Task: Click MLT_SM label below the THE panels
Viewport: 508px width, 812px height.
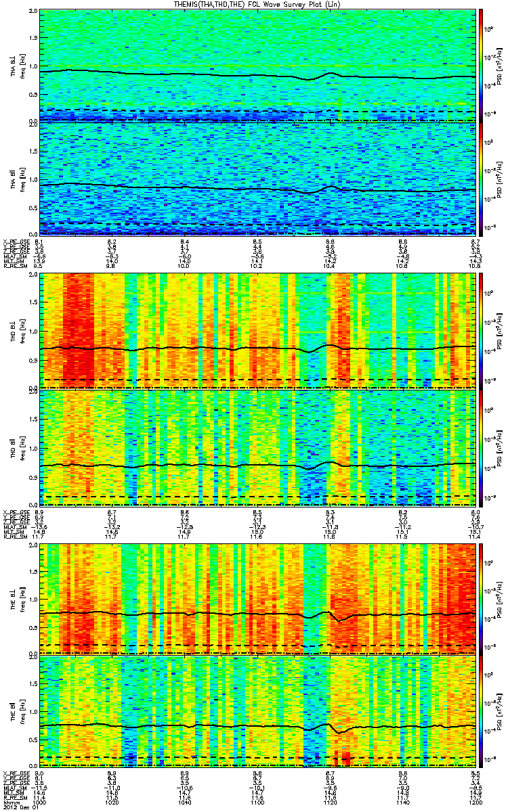Action: 15,793
